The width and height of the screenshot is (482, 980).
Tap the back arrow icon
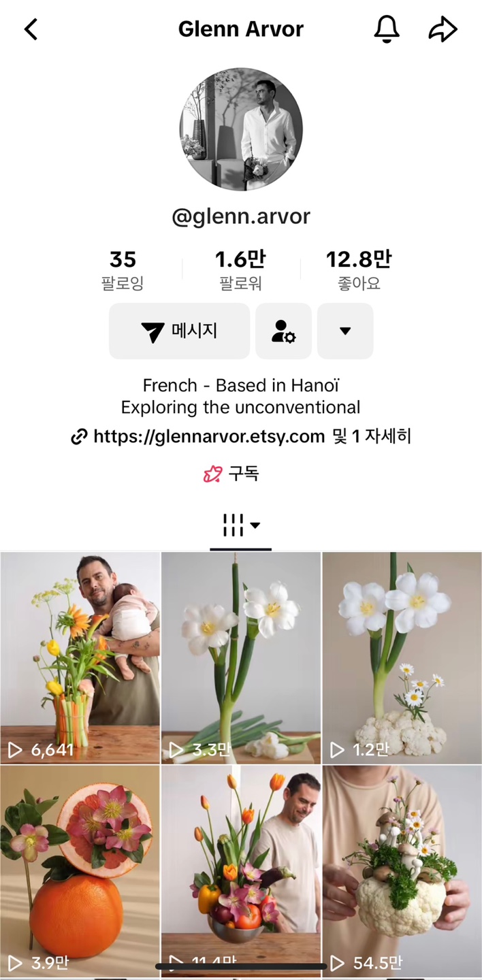[x=31, y=29]
